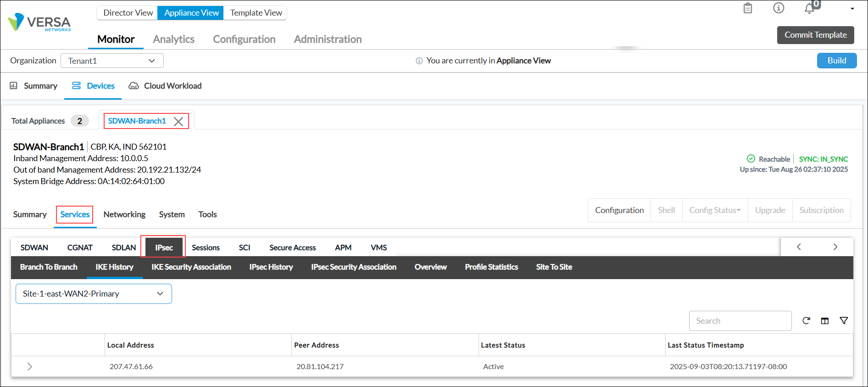This screenshot has width=868, height=387.
Task: Open the Tools tab
Action: [207, 214]
